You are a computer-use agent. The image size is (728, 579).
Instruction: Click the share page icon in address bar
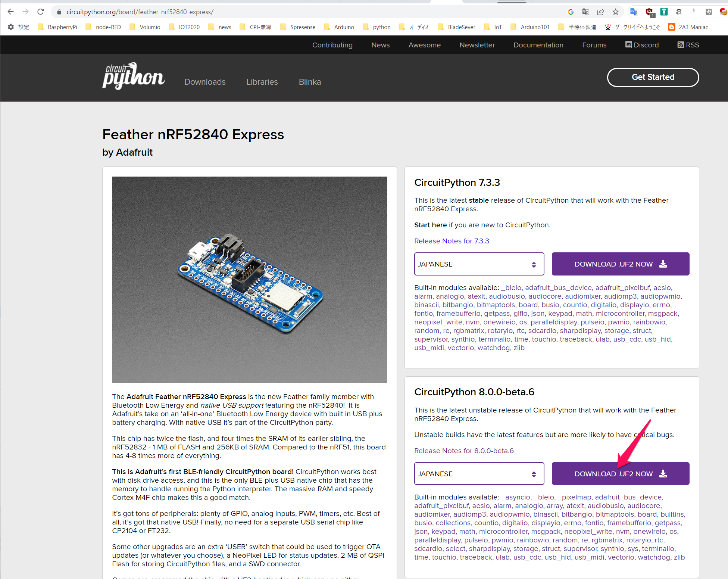tap(601, 12)
